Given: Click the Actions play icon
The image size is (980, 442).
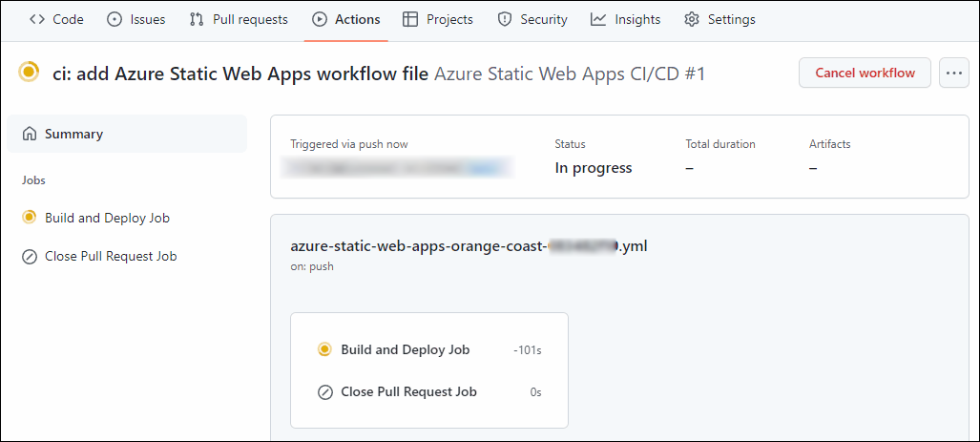Looking at the screenshot, I should click(x=320, y=20).
